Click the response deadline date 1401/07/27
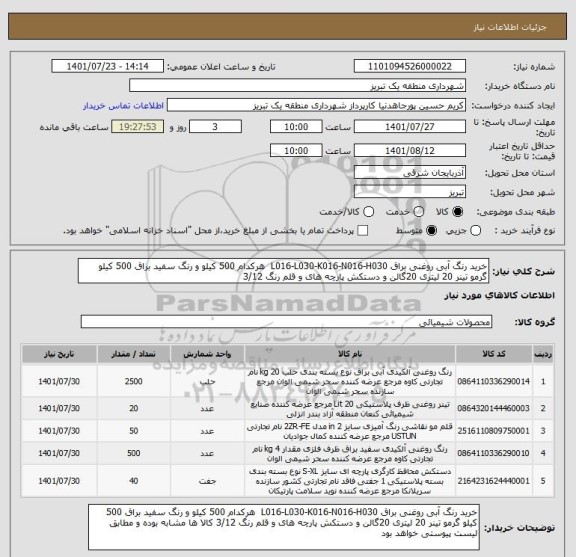 [x=410, y=127]
